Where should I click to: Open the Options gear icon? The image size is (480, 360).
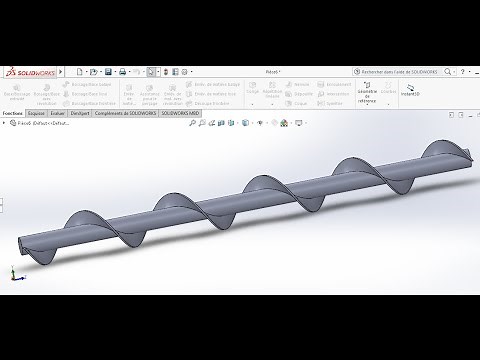(185, 72)
